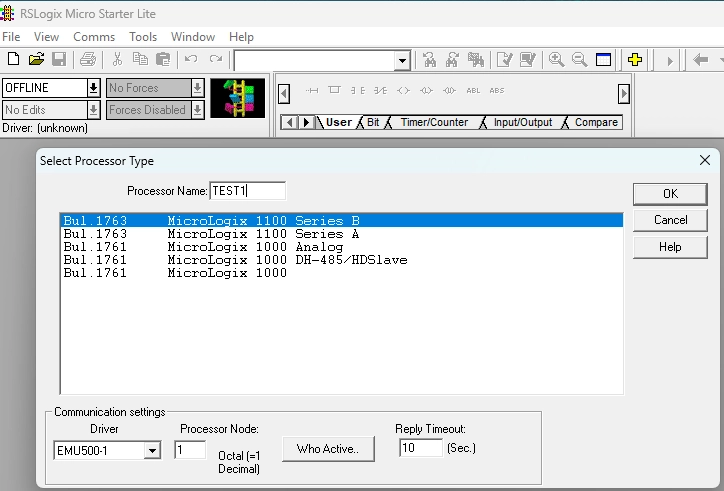Click the Help button in dialog
Screen dimensions: 724x491
click(670, 247)
